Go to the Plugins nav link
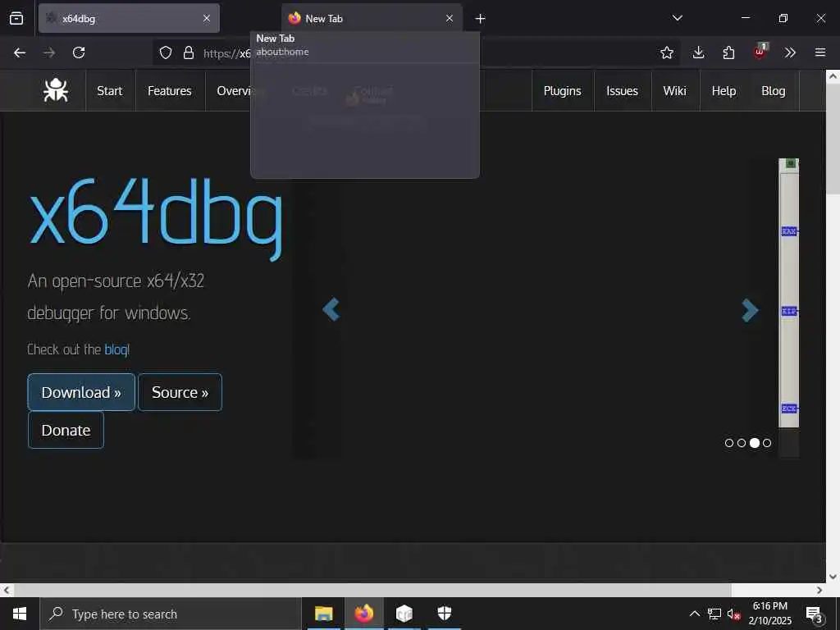This screenshot has height=630, width=840. pos(563,90)
